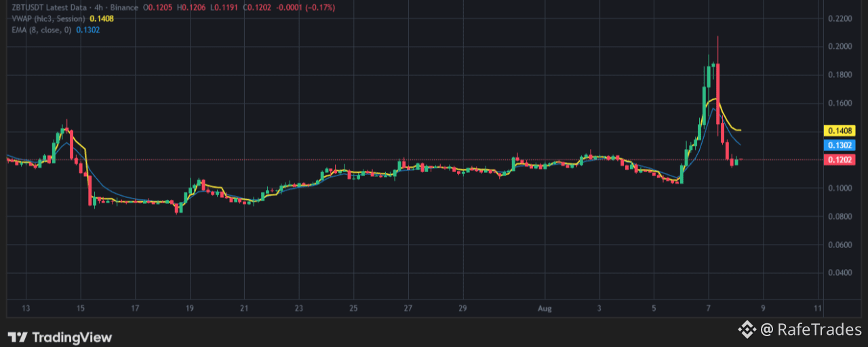Click the 0.0400 price axis label
Screen dimensions: 868x347
point(839,272)
